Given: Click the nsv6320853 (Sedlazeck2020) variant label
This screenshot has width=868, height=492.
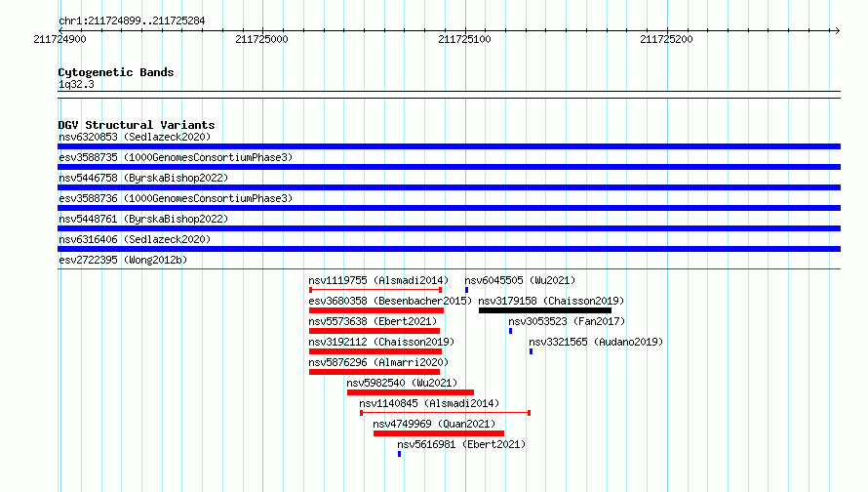Looking at the screenshot, I should point(135,137).
